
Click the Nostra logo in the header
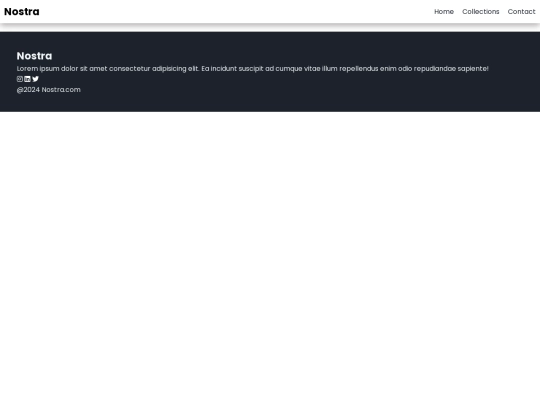(22, 12)
